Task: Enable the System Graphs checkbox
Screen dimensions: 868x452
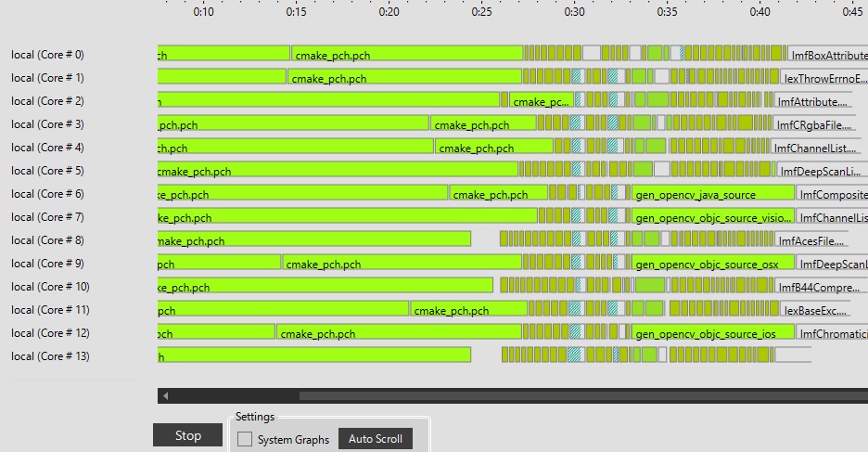Action: pyautogui.click(x=245, y=439)
